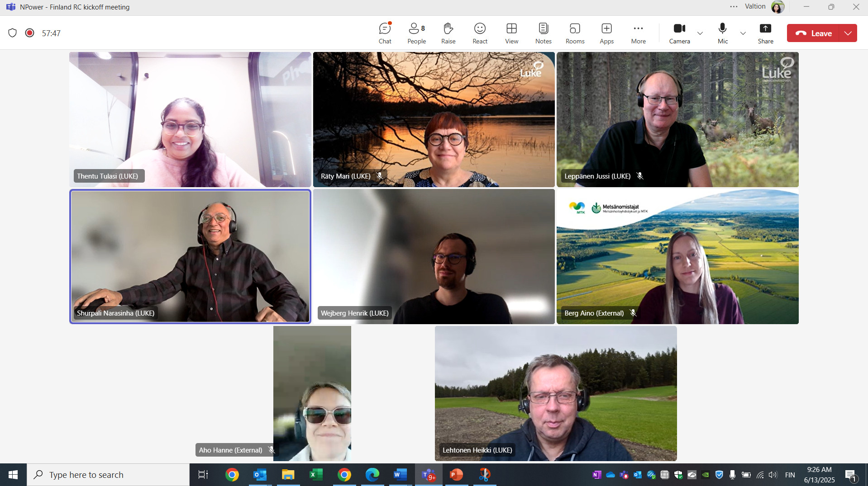Share your screen content

pos(765,33)
